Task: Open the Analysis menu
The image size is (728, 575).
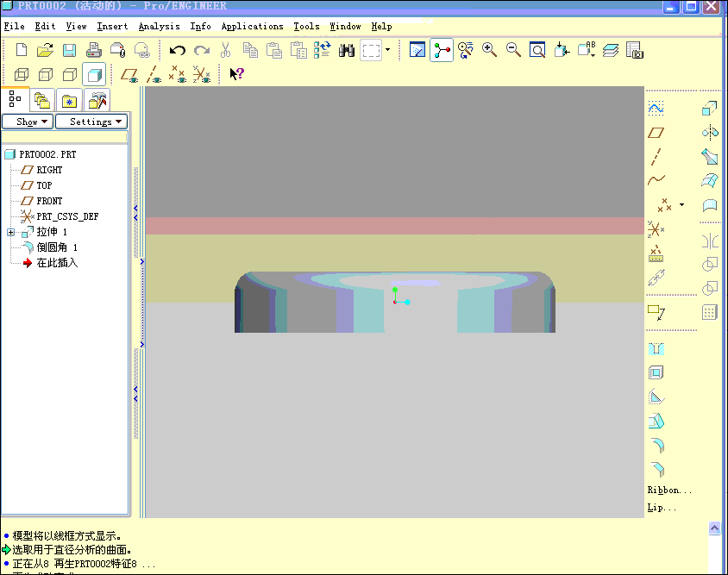Action: point(159,27)
